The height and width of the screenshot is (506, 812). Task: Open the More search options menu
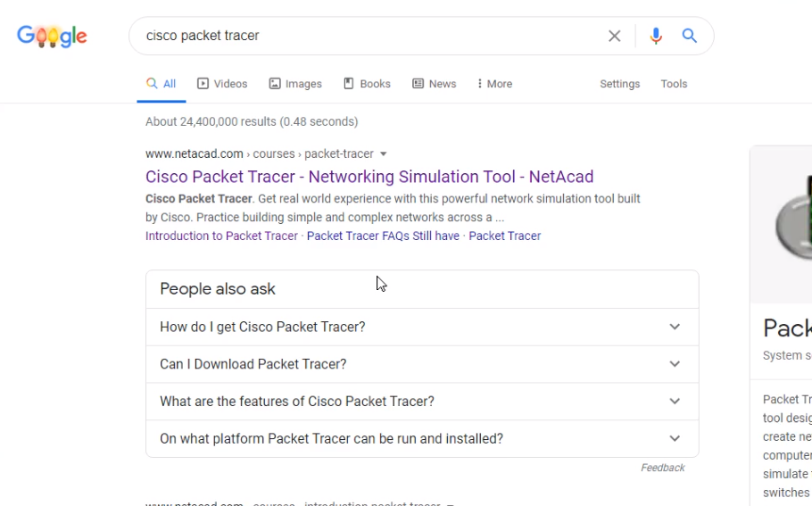494,84
